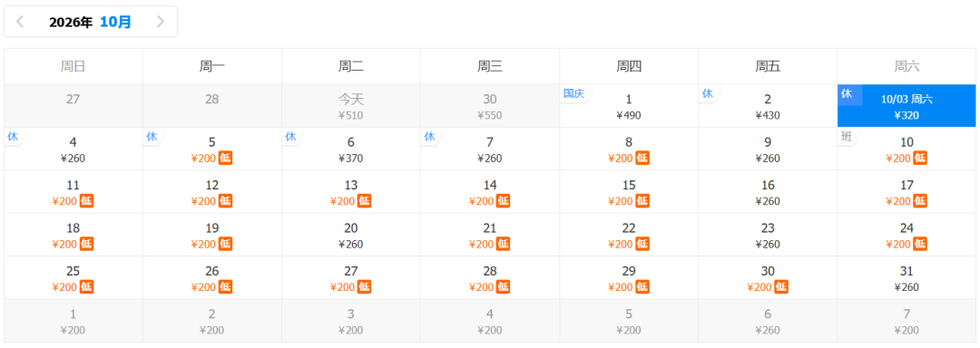Open the 2026年 year selector
980x348 pixels.
pyautogui.click(x=71, y=22)
